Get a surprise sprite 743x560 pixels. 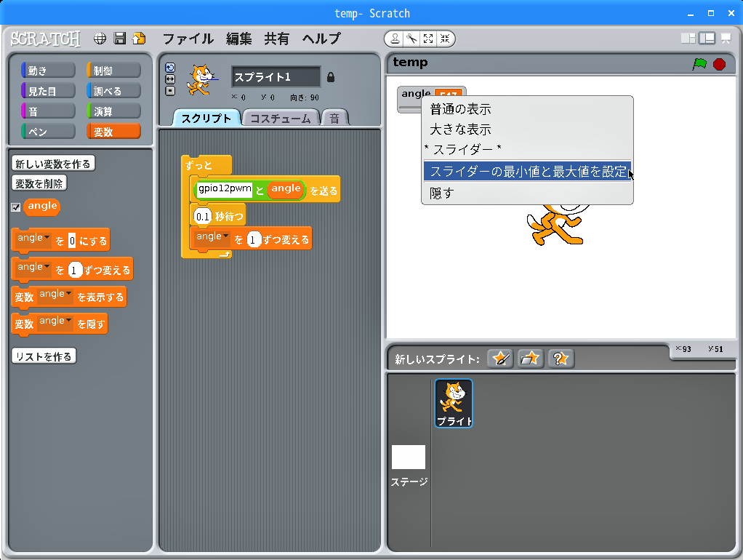(561, 359)
